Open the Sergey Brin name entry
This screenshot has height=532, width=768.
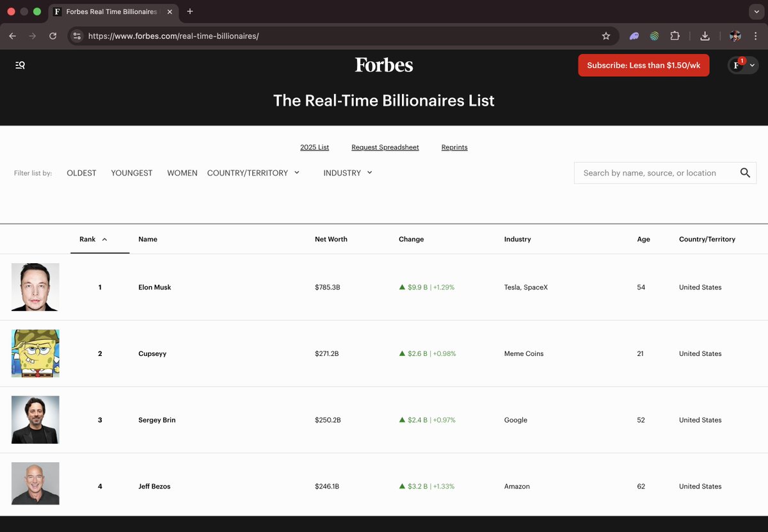pos(157,420)
